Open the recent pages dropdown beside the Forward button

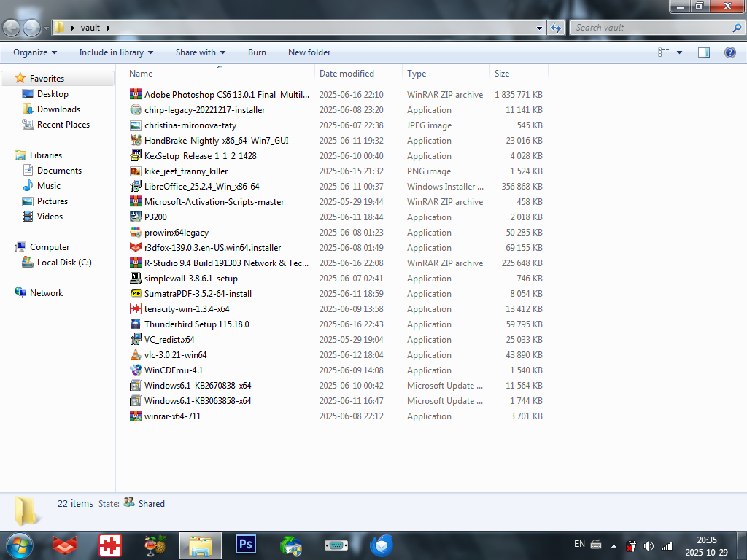click(x=46, y=28)
